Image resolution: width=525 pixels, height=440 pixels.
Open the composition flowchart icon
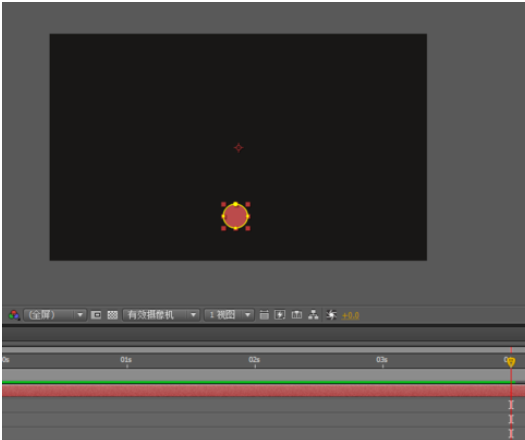pos(313,315)
